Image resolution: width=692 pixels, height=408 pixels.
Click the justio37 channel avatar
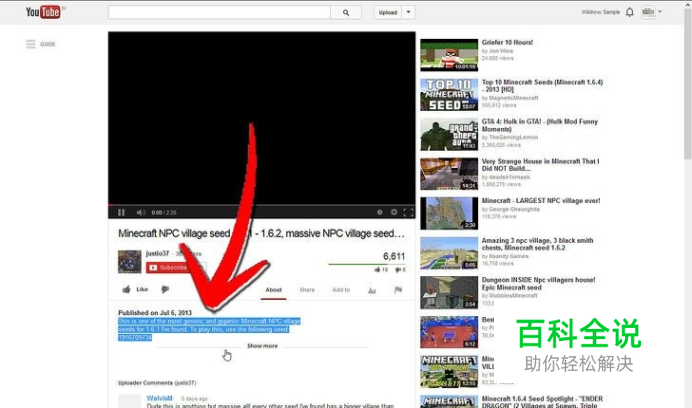coord(129,261)
